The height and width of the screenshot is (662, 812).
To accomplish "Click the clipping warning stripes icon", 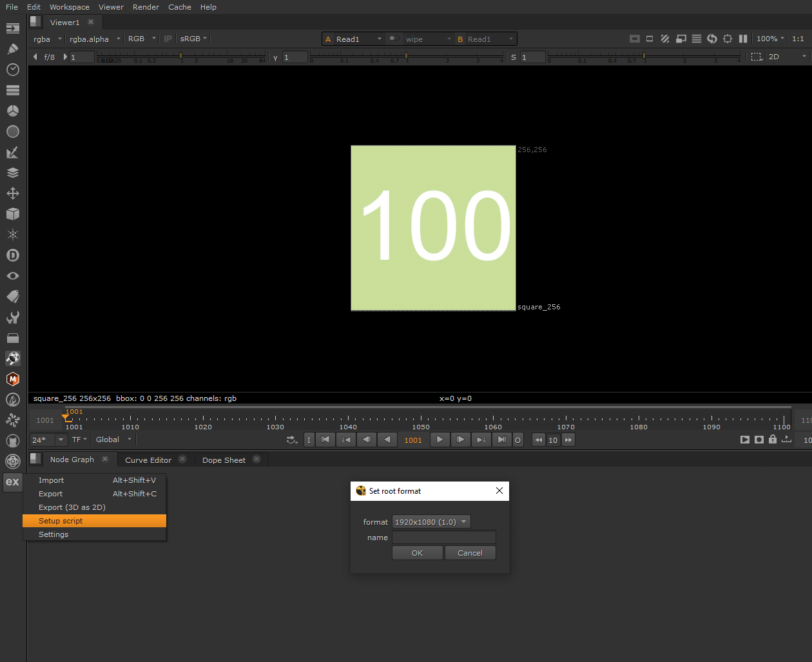I will pos(665,39).
